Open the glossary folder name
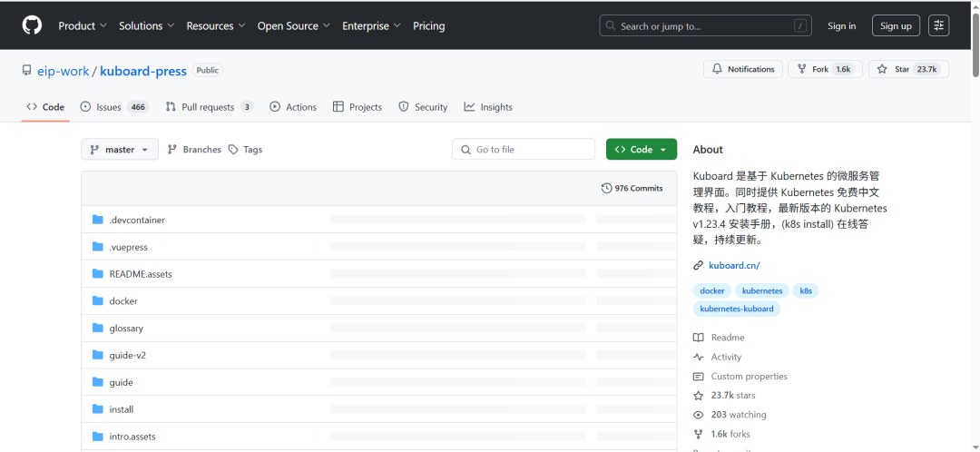 (x=126, y=329)
